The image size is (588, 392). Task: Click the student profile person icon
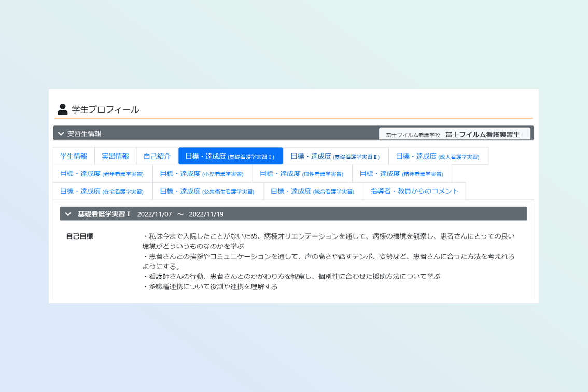(63, 109)
